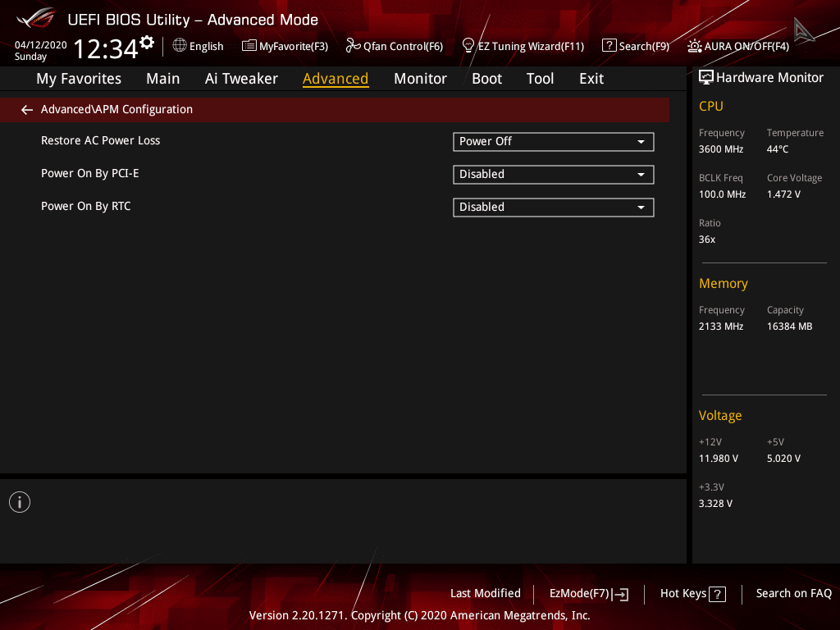Click the Core Voltage value 1.472 V
840x630 pixels.
point(783,194)
